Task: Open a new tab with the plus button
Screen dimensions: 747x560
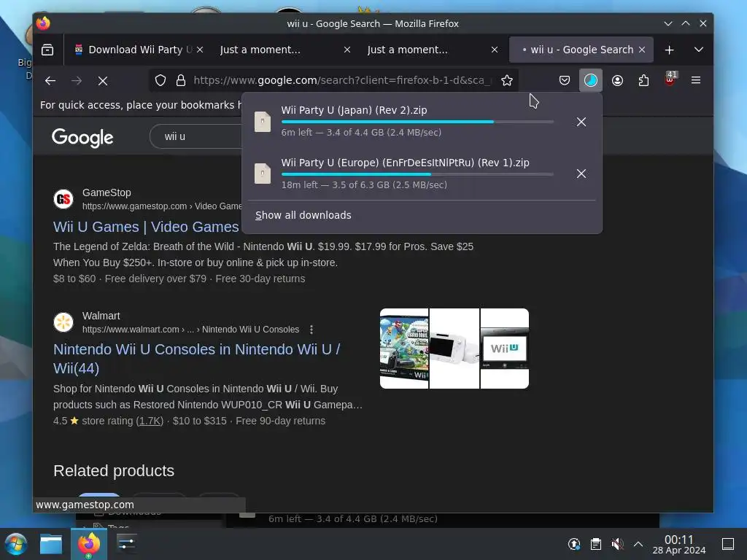Action: [x=670, y=50]
